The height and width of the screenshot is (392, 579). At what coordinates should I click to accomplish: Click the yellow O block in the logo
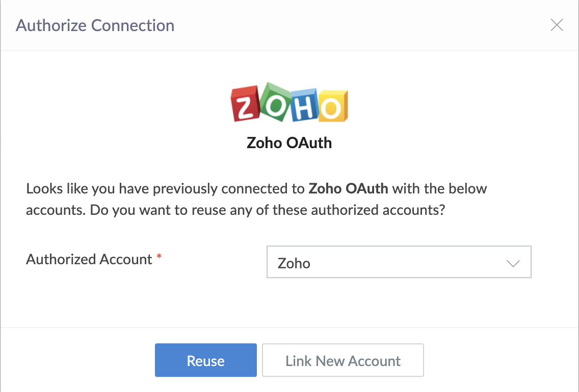coord(333,106)
